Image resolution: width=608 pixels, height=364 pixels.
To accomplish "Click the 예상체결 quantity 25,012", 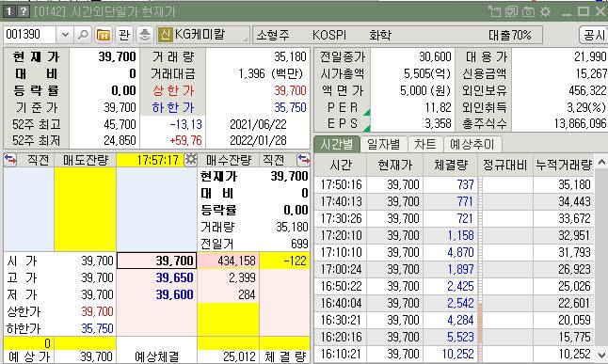I will pos(239,356).
